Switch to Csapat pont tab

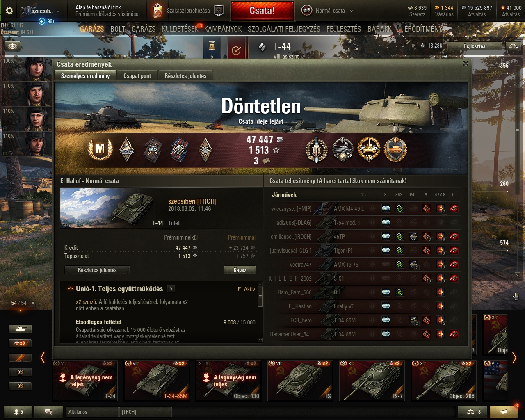(x=137, y=76)
